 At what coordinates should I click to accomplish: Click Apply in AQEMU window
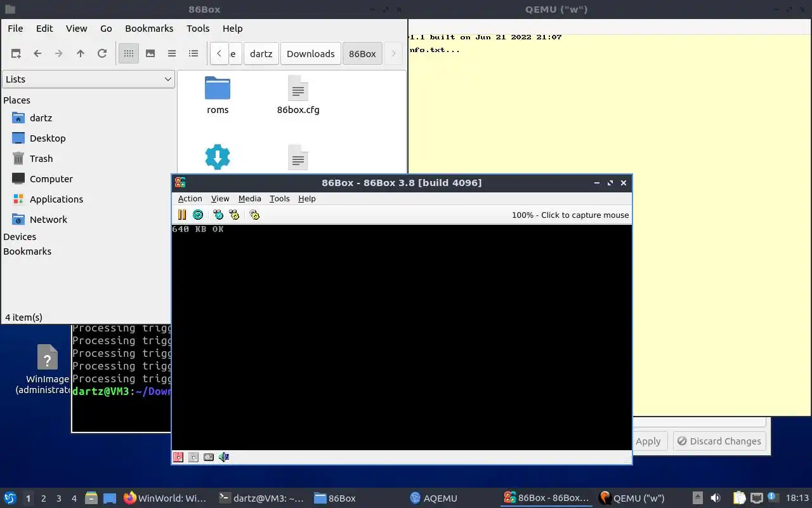point(648,441)
